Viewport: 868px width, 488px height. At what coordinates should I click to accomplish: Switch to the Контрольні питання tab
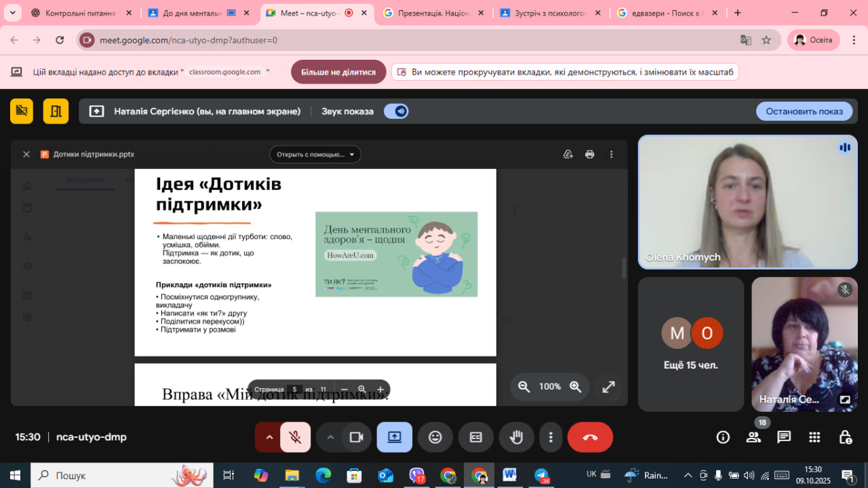(78, 13)
